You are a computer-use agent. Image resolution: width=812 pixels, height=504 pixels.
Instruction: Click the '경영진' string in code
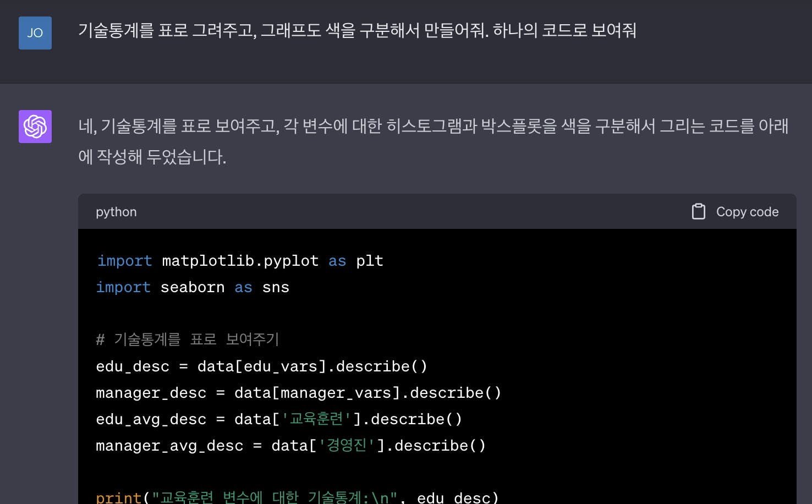tap(347, 446)
